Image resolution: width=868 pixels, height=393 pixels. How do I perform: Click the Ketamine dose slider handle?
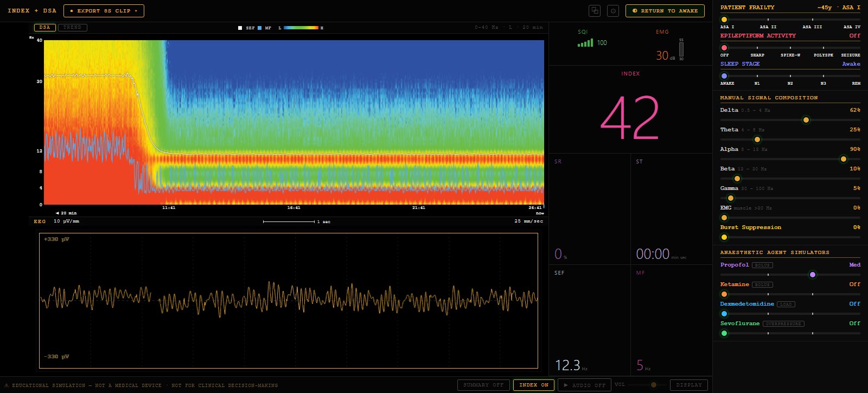(x=724, y=294)
